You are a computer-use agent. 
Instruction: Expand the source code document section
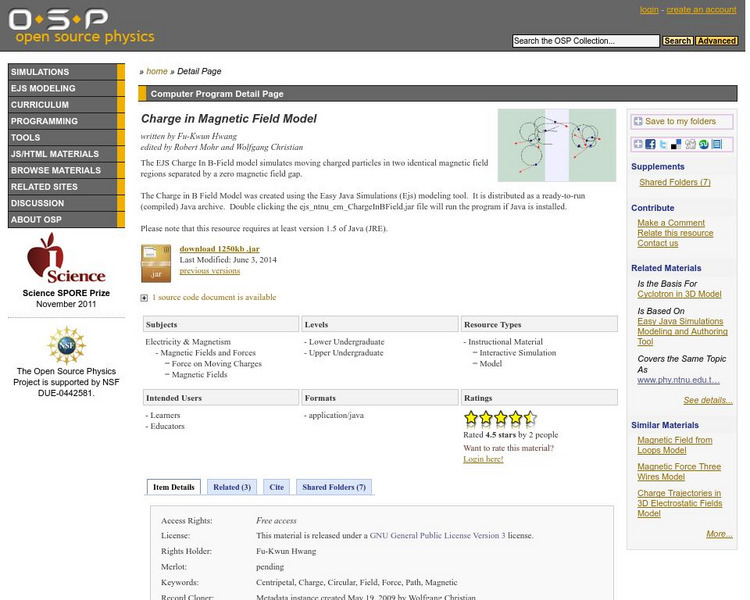pos(144,298)
